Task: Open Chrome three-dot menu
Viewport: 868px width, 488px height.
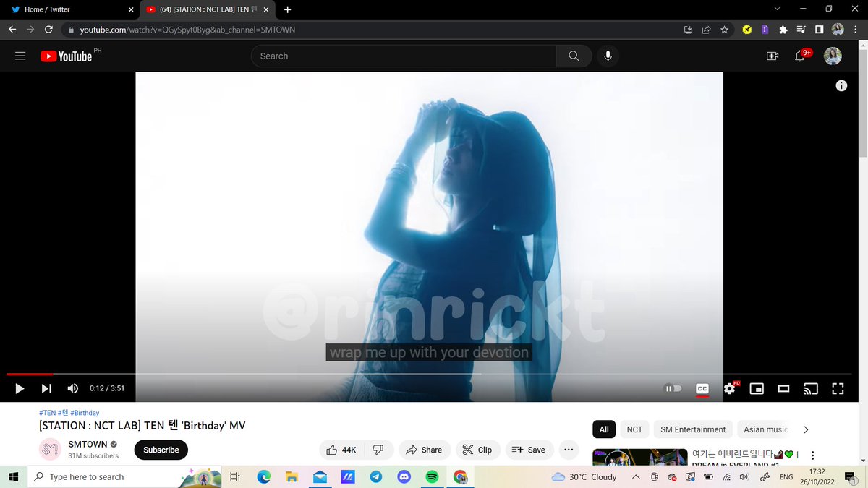Action: pyautogui.click(x=856, y=30)
